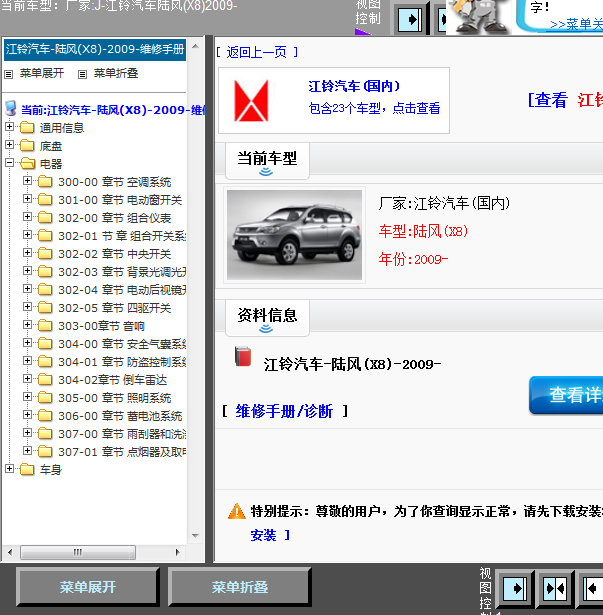This screenshot has width=603, height=615.
Task: Click bottom view-control split-arrows icon
Action: 555,588
